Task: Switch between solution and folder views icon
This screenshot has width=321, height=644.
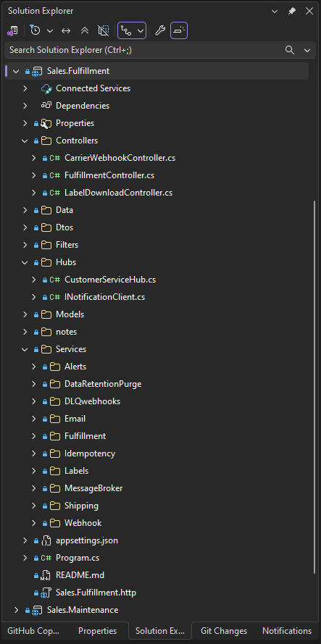Action: tap(12, 31)
